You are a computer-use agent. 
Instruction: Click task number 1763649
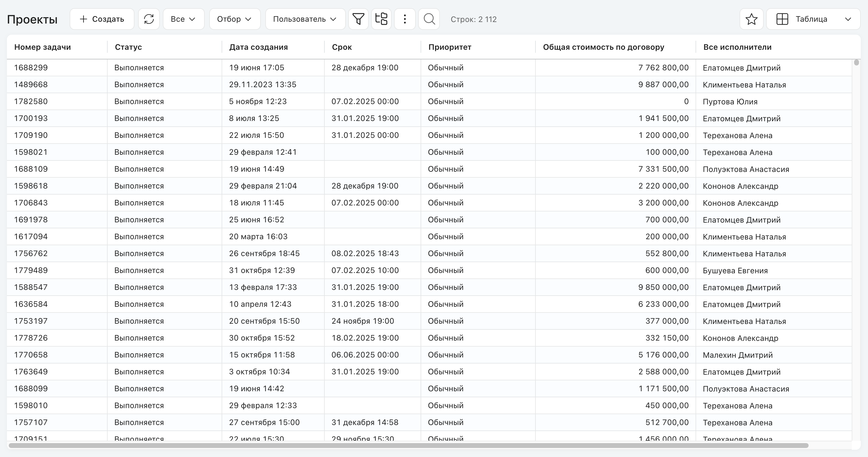31,372
